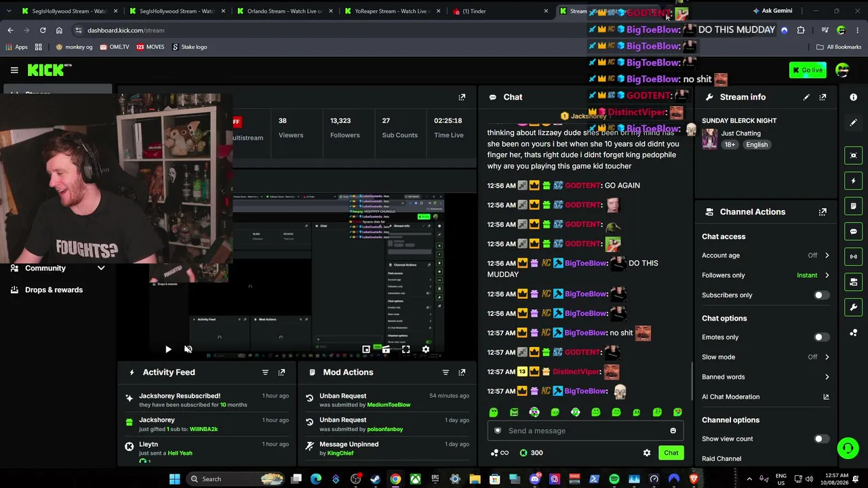Click the first green blob emote
868x488 pixels.
tap(494, 412)
